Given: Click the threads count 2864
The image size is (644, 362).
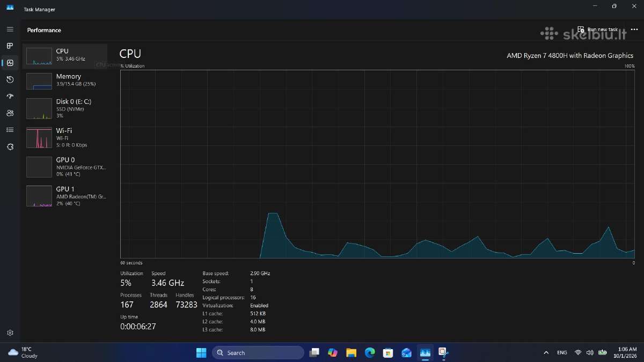Looking at the screenshot, I should pyautogui.click(x=158, y=305).
